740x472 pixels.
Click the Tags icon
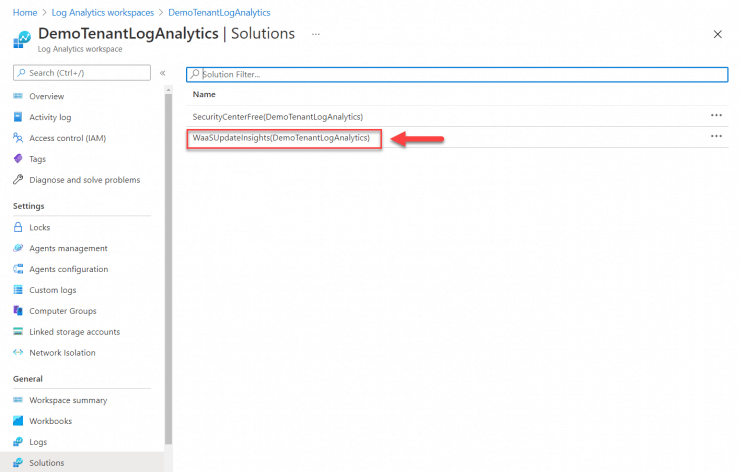coord(18,159)
